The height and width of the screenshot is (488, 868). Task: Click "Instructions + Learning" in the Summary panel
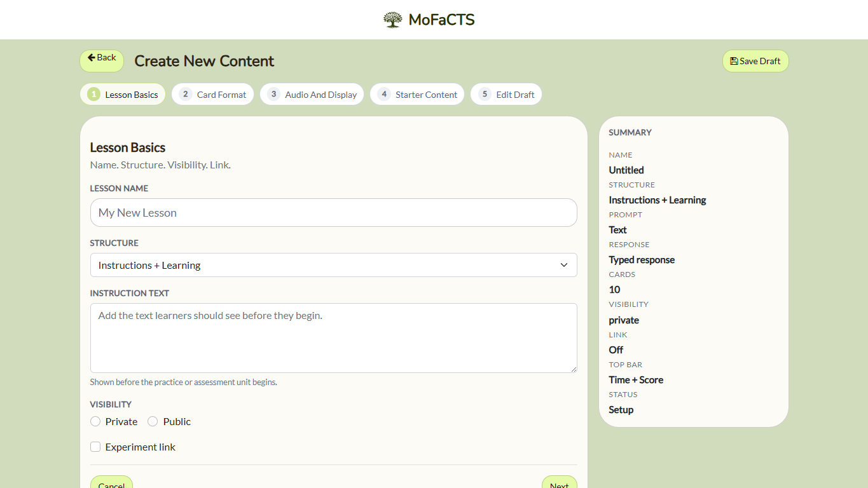coord(658,200)
